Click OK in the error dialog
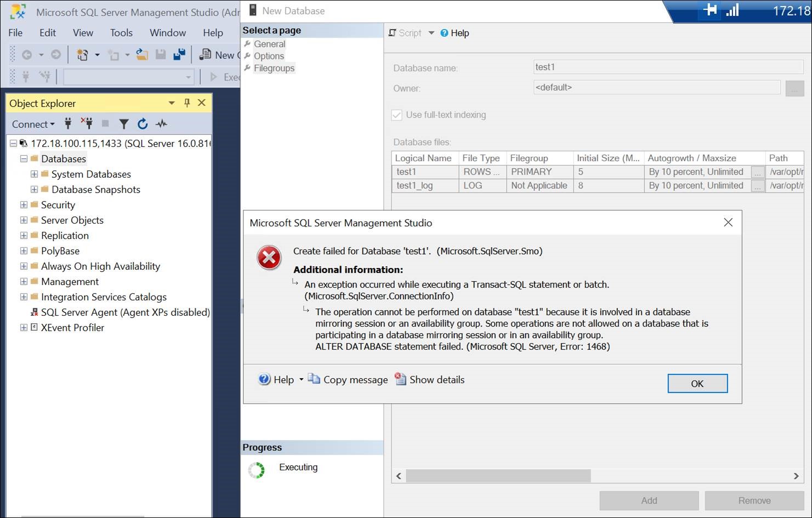The height and width of the screenshot is (518, 812). click(697, 384)
